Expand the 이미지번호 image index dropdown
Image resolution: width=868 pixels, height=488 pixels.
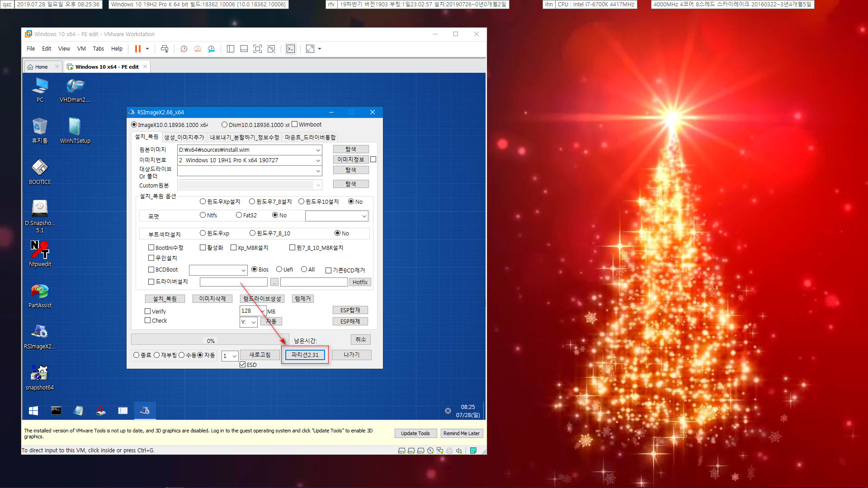coord(318,160)
